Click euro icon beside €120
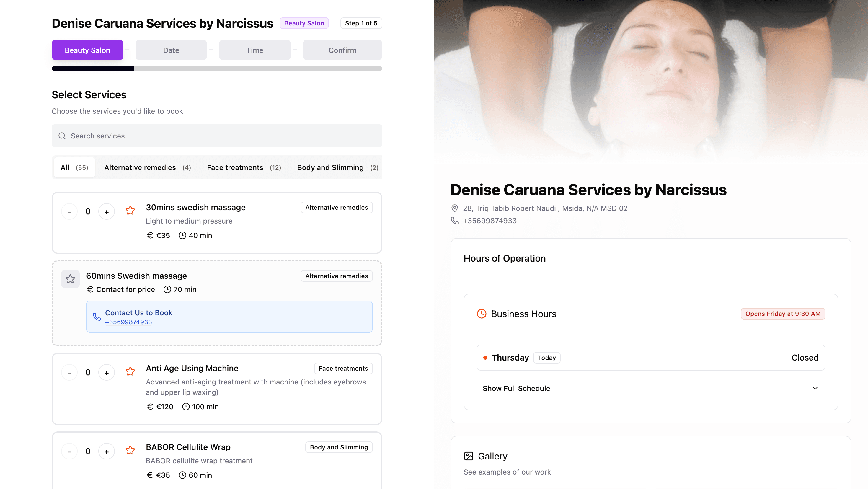The image size is (868, 489). [x=150, y=407]
